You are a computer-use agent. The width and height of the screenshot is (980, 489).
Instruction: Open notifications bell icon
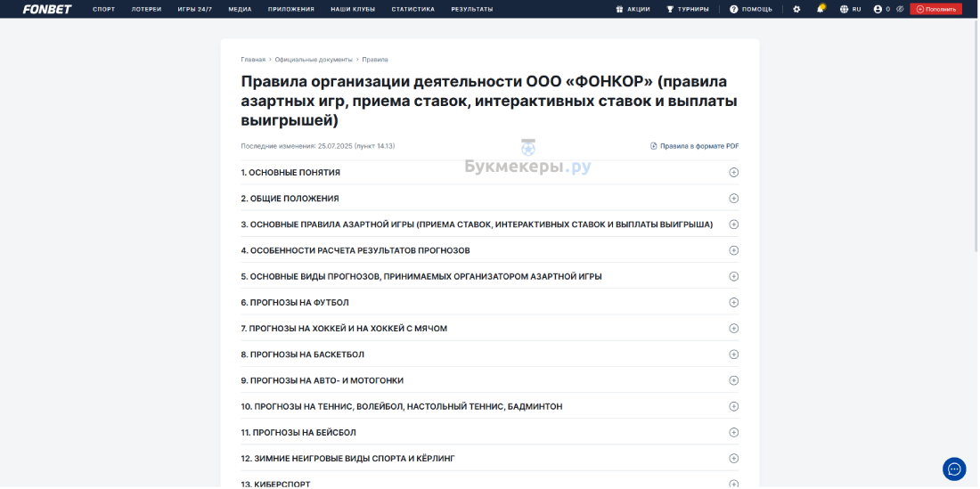click(x=821, y=9)
